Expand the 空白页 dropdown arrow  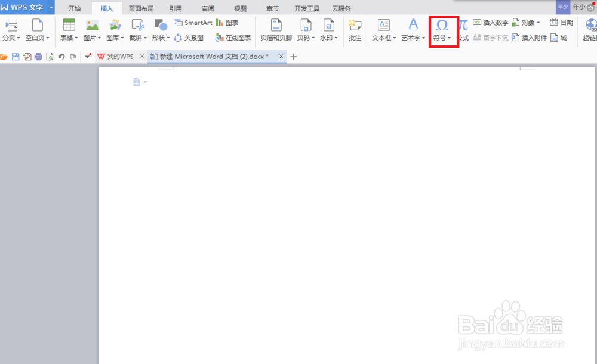coord(48,38)
